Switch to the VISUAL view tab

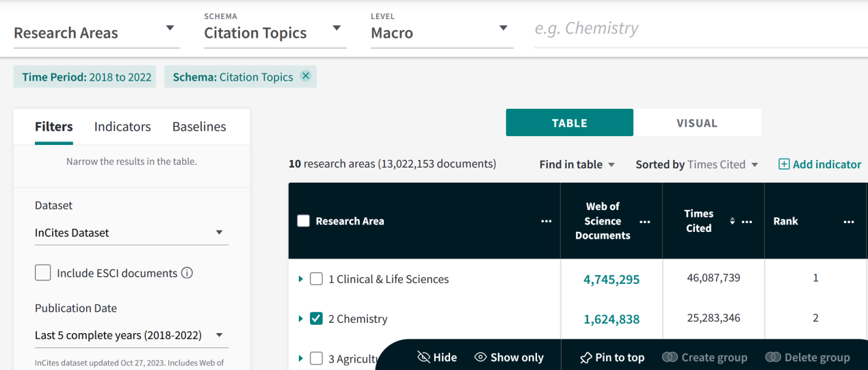[696, 123]
